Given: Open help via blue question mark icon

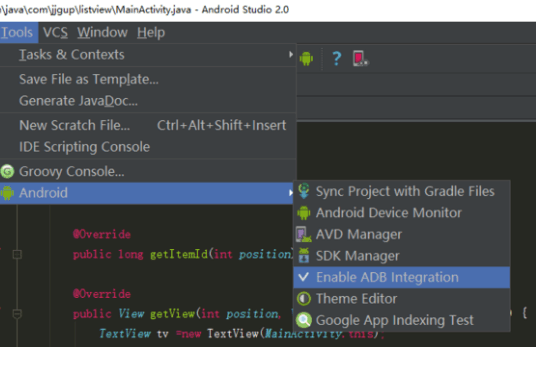Looking at the screenshot, I should (336, 59).
